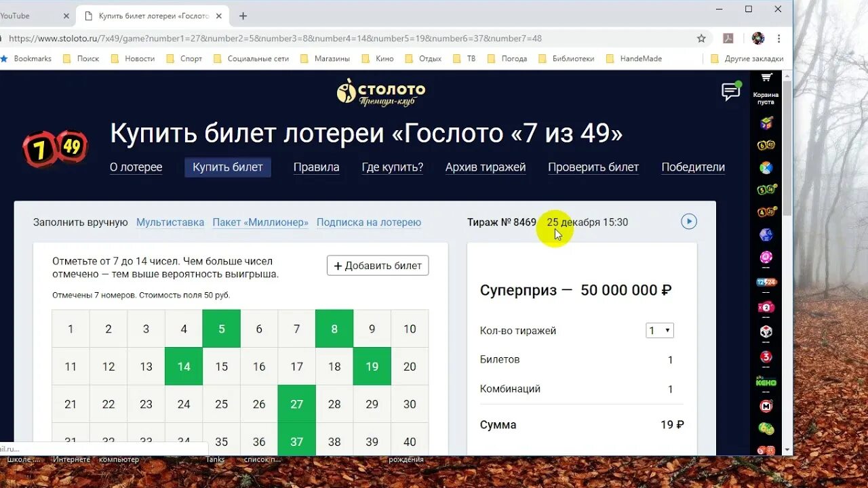Open the chat messages icon

[730, 92]
